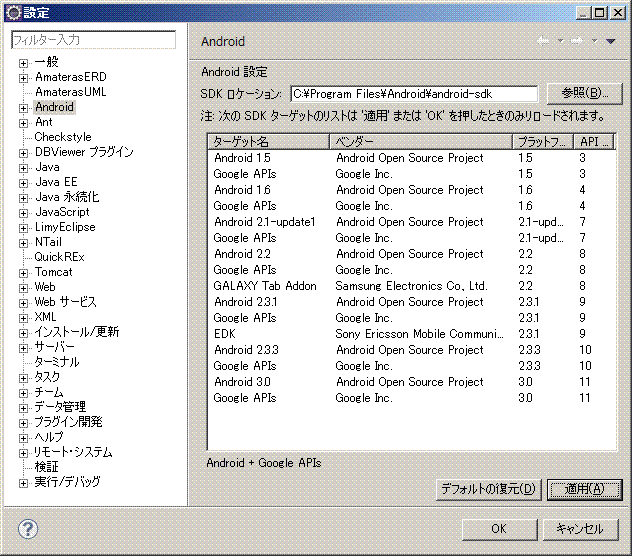
Task: Click the back navigation arrow icon
Action: (x=543, y=41)
